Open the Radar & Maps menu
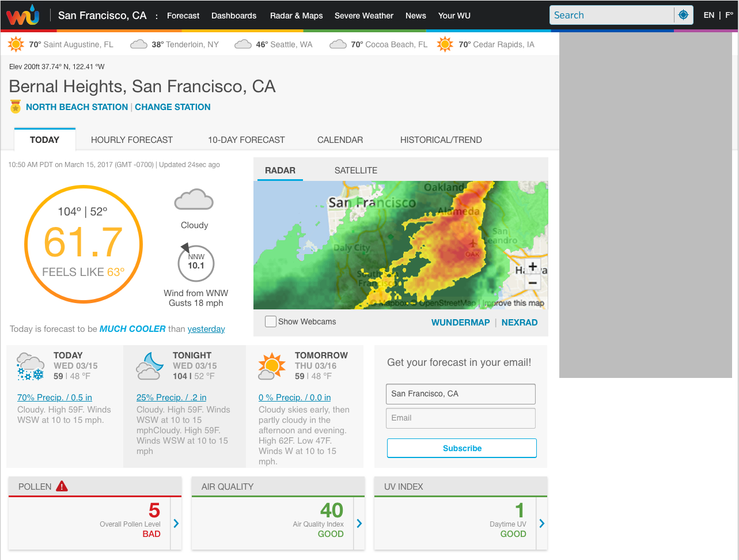The height and width of the screenshot is (560, 739). [297, 16]
